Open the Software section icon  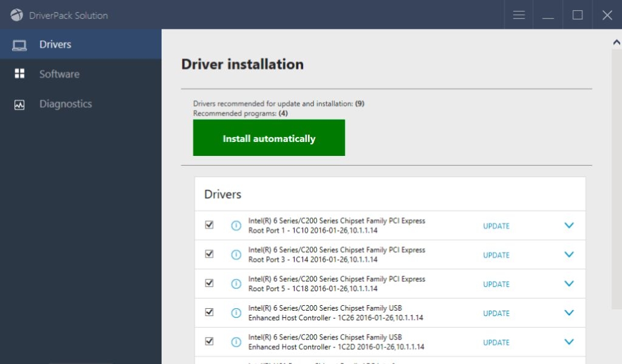[21, 74]
